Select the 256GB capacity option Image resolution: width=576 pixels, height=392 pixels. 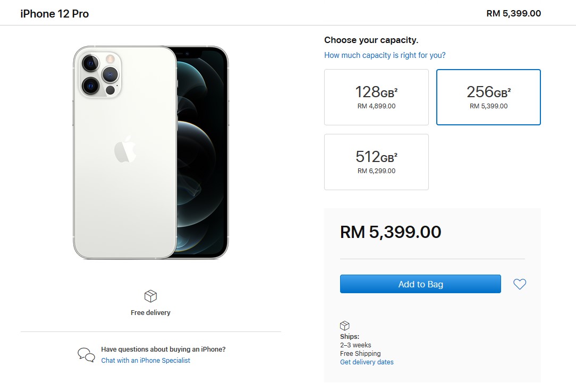point(488,97)
